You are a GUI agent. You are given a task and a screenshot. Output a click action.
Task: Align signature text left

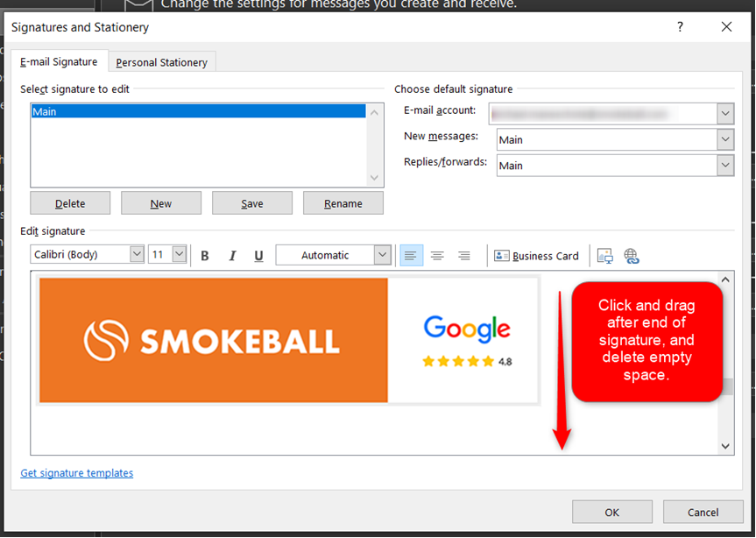coord(411,256)
